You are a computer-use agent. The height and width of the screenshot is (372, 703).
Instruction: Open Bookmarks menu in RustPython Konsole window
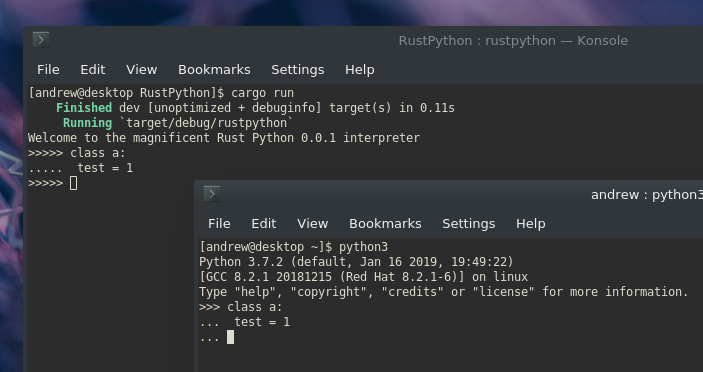[x=214, y=69]
